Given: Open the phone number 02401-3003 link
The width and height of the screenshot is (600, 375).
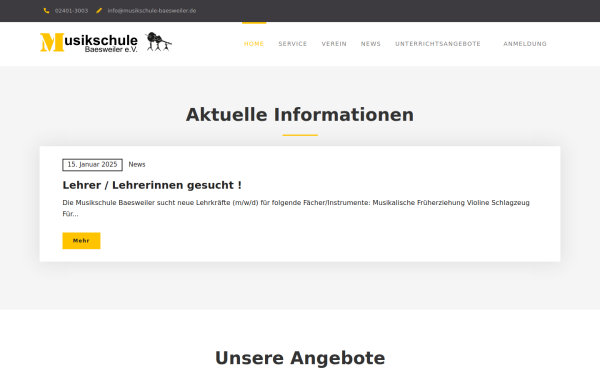Looking at the screenshot, I should 72,11.
